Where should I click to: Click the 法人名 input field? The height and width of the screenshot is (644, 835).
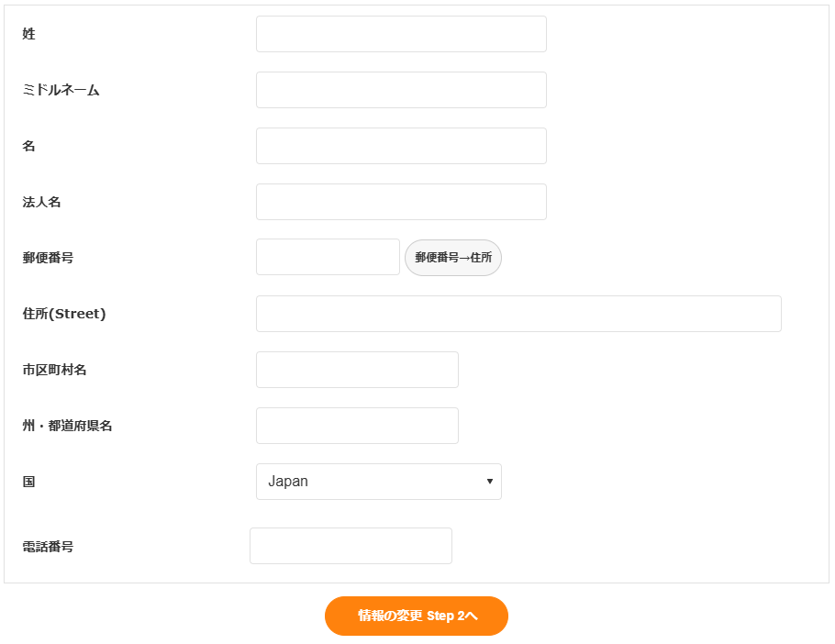point(401,202)
